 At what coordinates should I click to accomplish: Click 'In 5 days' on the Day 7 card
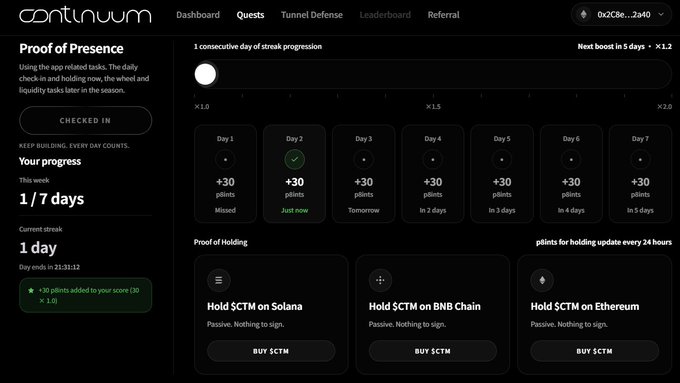tap(640, 210)
